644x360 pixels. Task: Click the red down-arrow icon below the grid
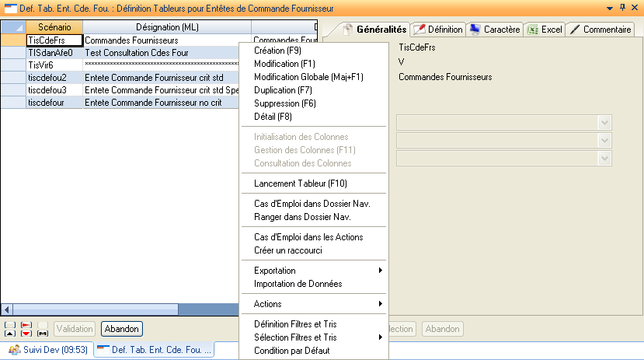pyautogui.click(x=26, y=334)
